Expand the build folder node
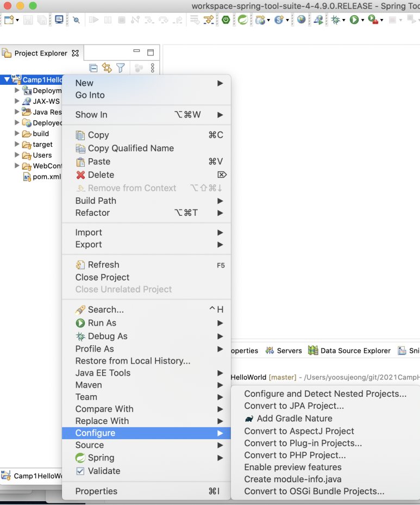The image size is (420, 505). [17, 133]
